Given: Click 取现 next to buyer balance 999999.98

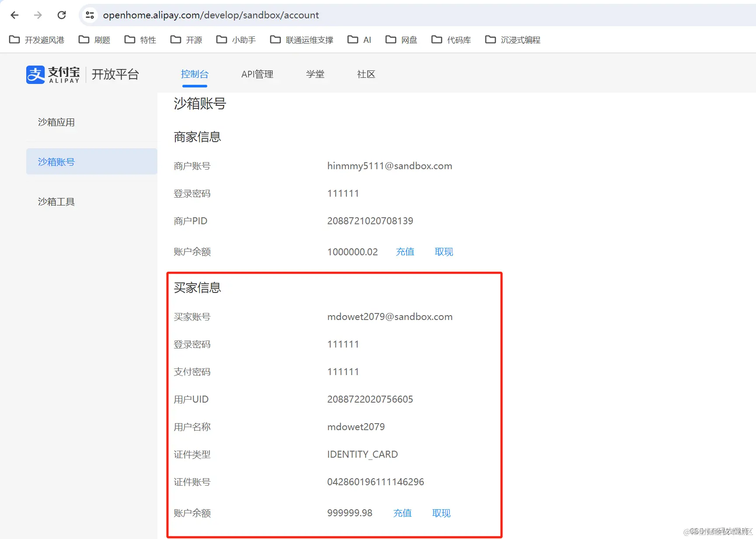Looking at the screenshot, I should (441, 513).
